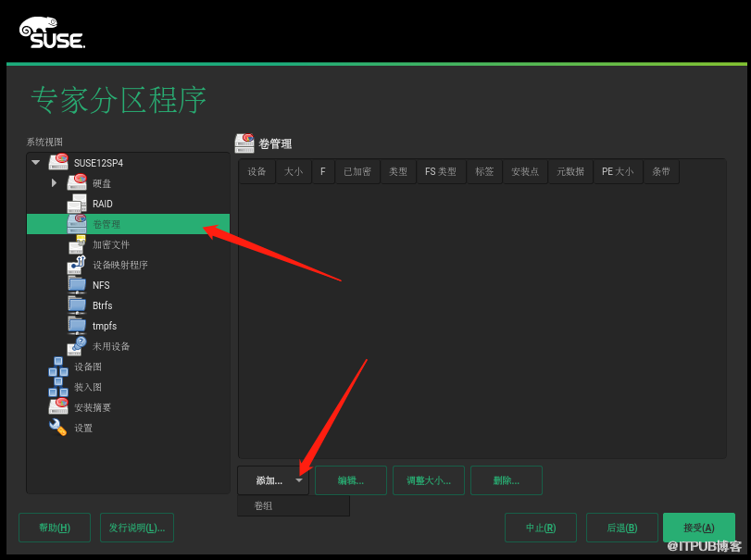Click the 后退(B) back button

(x=622, y=528)
